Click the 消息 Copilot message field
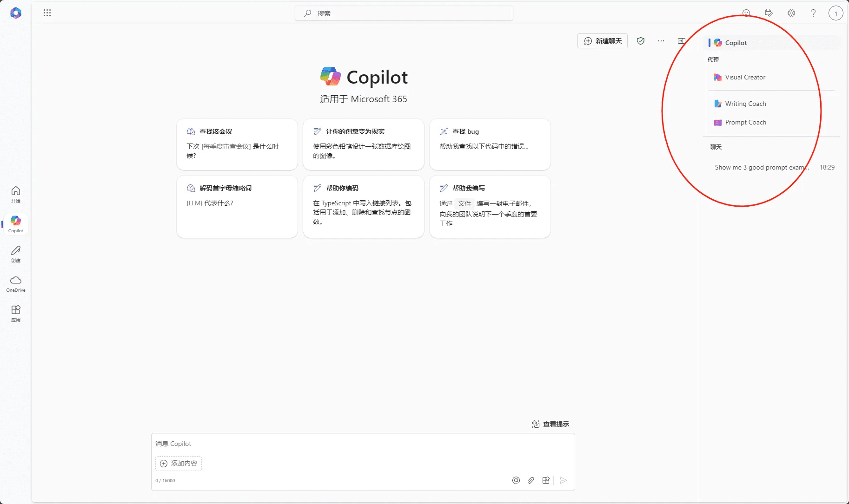Image resolution: width=849 pixels, height=504 pixels. (x=363, y=444)
